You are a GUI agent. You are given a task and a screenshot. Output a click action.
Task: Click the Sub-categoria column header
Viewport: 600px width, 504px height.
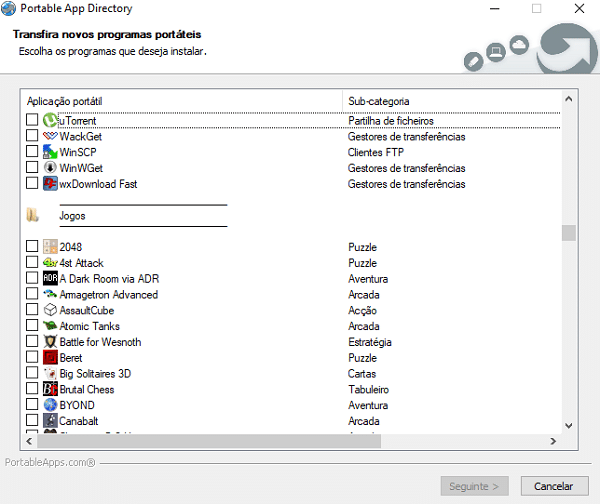tap(452, 101)
